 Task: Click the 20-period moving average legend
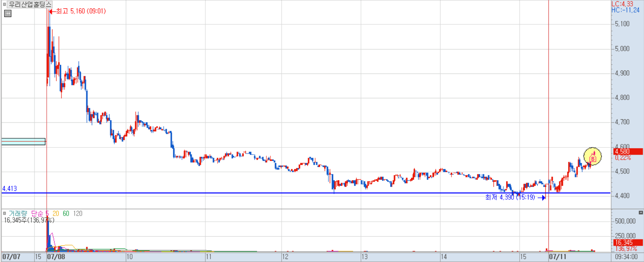click(x=56, y=214)
